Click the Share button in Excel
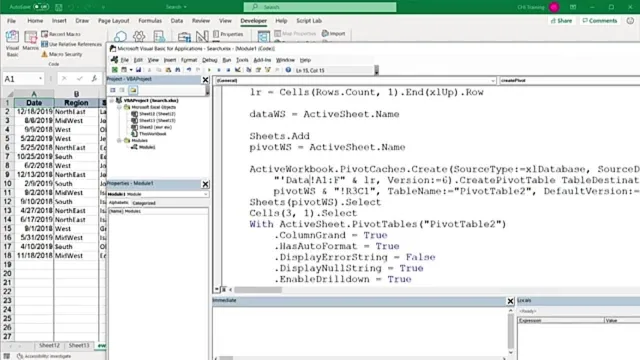640x360 pixels. coord(561,21)
